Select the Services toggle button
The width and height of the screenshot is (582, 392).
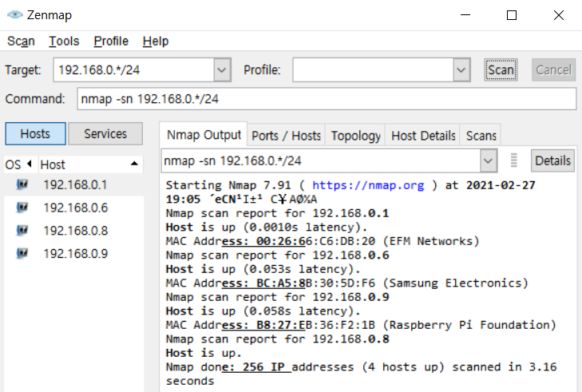(105, 133)
